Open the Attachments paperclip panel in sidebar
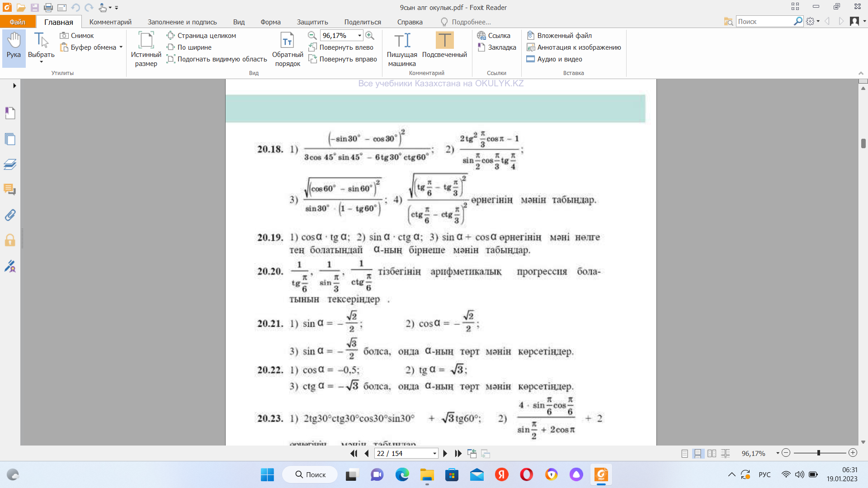The height and width of the screenshot is (488, 868). coord(10,215)
